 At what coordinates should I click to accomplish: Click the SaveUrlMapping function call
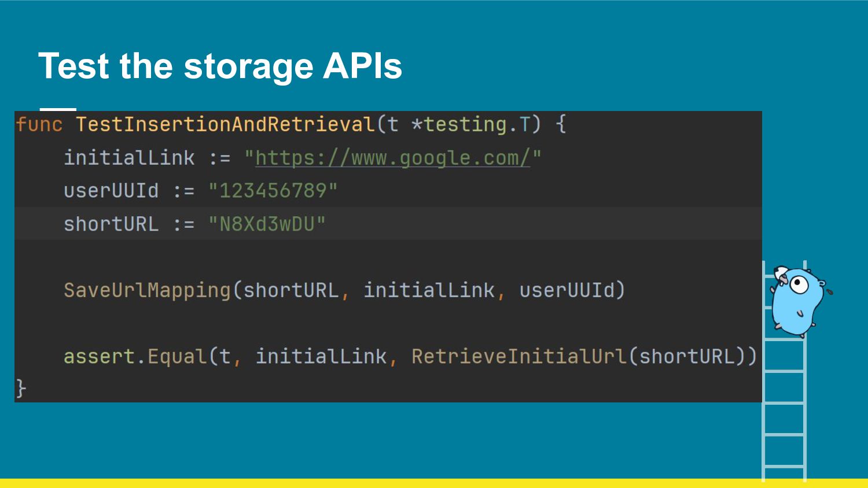[147, 290]
